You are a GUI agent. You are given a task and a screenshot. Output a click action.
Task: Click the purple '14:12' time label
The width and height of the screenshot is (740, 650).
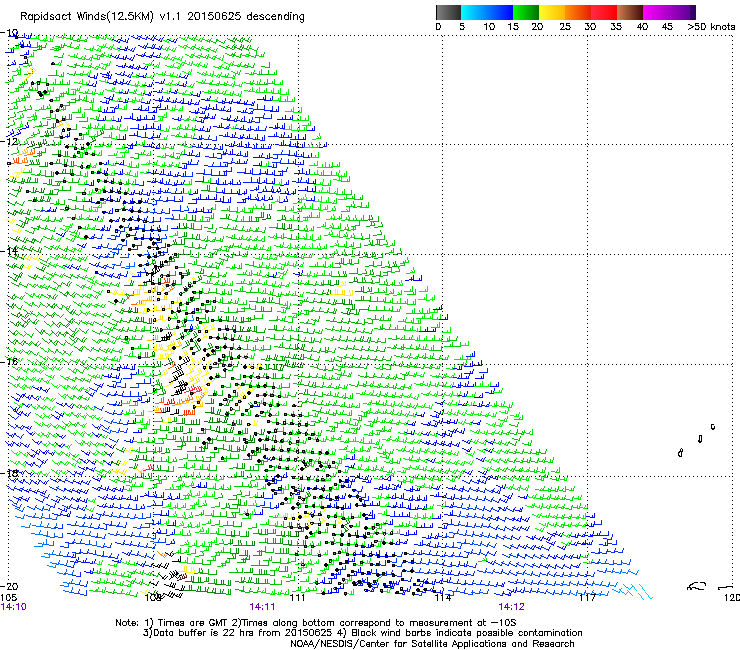point(512,607)
